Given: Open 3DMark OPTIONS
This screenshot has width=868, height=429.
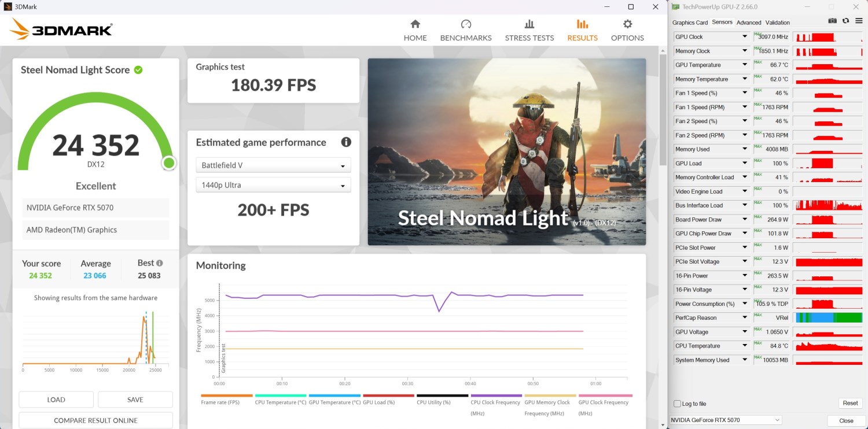Looking at the screenshot, I should coord(627,31).
